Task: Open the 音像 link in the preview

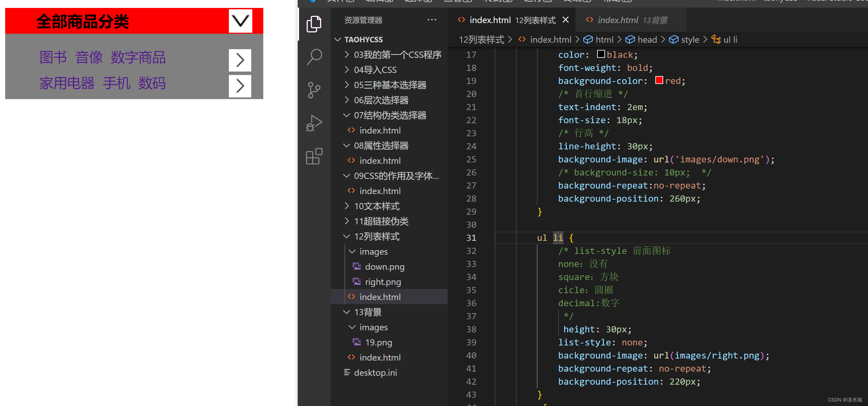Action: 89,57
